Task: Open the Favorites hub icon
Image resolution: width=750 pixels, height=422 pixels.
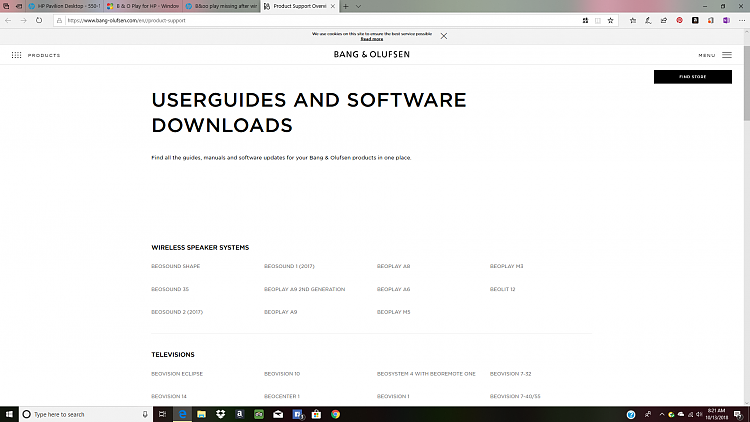Action: 633,21
